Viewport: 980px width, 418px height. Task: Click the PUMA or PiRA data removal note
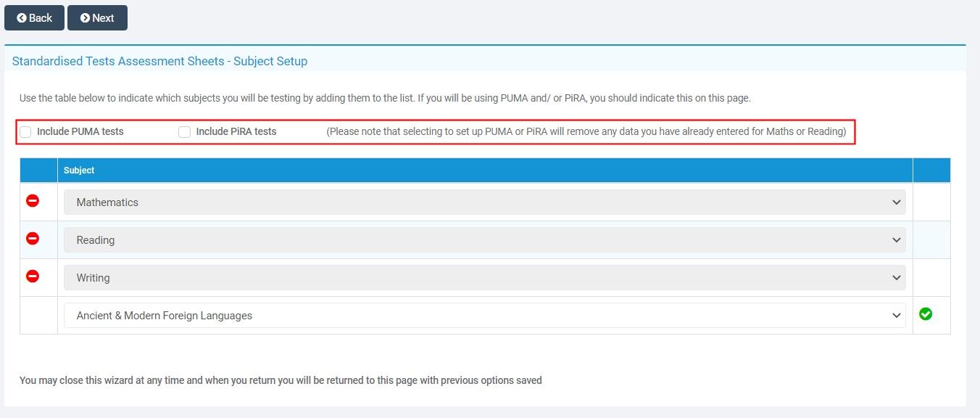pyautogui.click(x=586, y=132)
